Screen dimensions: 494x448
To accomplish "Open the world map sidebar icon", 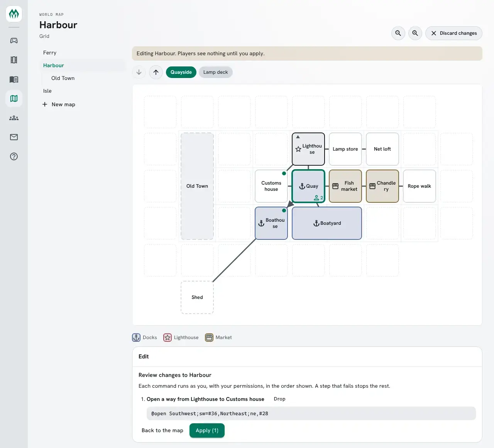I will (14, 98).
